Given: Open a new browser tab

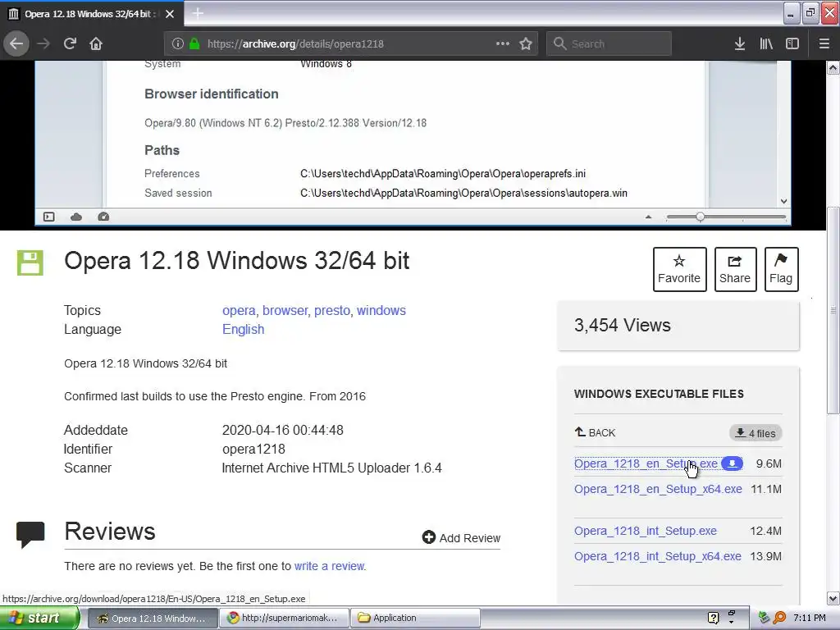Looking at the screenshot, I should (198, 13).
